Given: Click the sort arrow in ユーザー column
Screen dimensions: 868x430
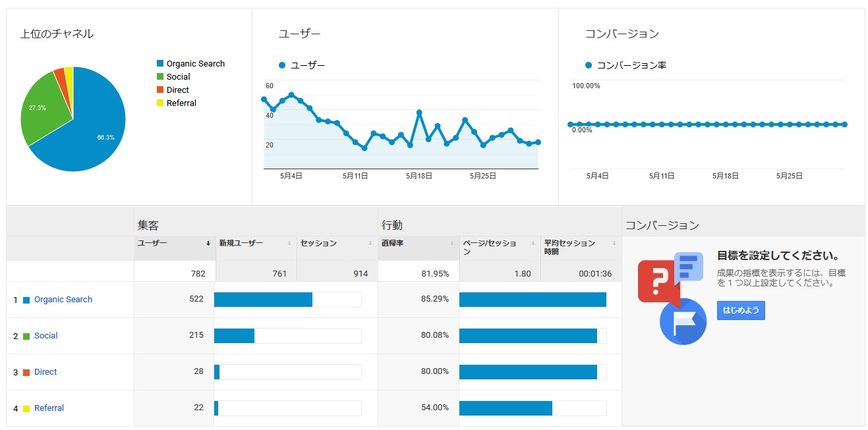Looking at the screenshot, I should (208, 244).
